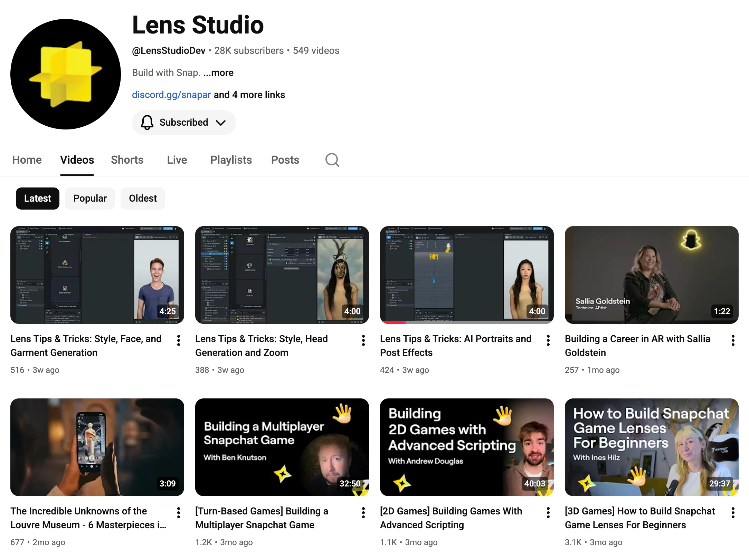Open options for Turn-Based Games video
The height and width of the screenshot is (560, 749).
(363, 513)
